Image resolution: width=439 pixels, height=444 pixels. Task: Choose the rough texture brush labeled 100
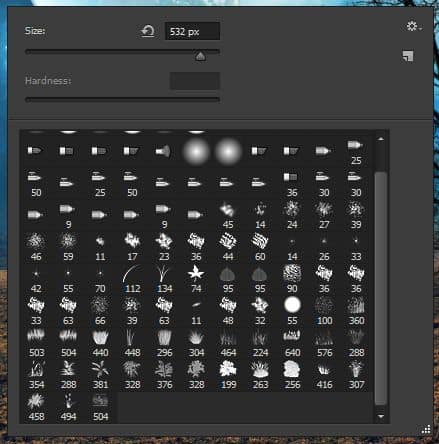click(x=324, y=311)
